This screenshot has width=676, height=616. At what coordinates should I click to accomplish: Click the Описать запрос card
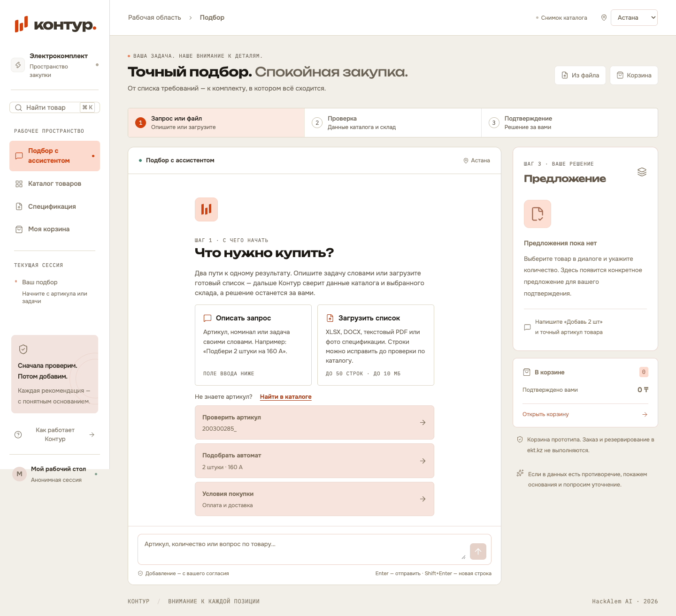coord(253,345)
